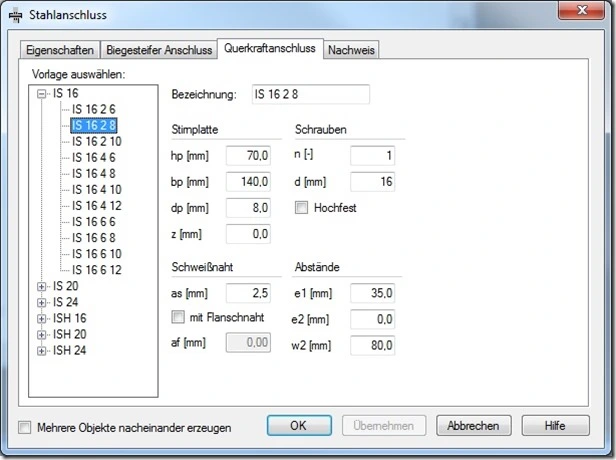616x460 pixels.
Task: Select the IS 16 group label
Action: click(x=66, y=93)
